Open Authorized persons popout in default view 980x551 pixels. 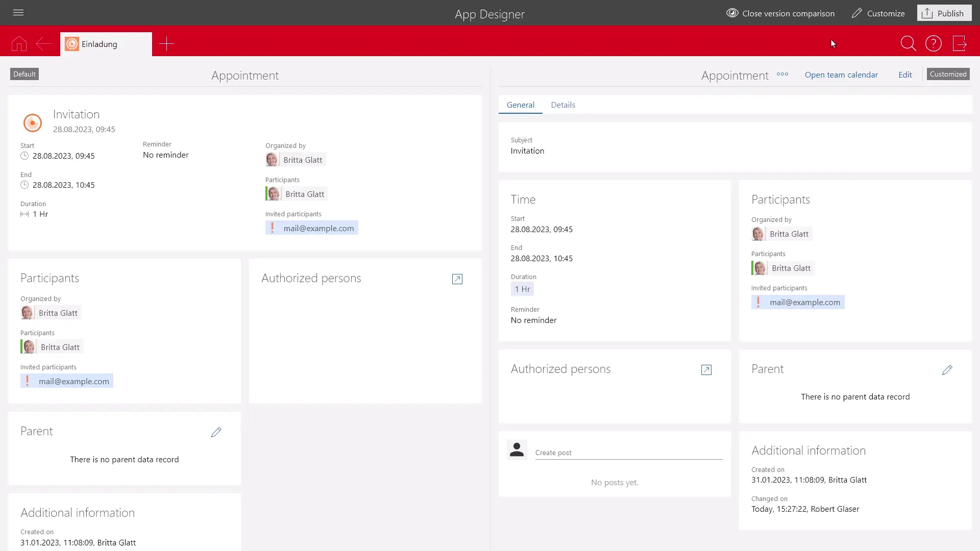point(457,279)
